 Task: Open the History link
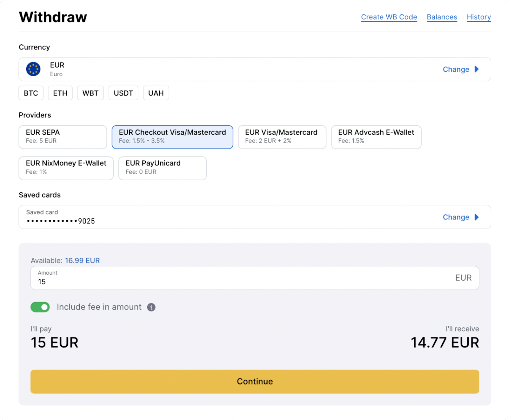point(479,17)
